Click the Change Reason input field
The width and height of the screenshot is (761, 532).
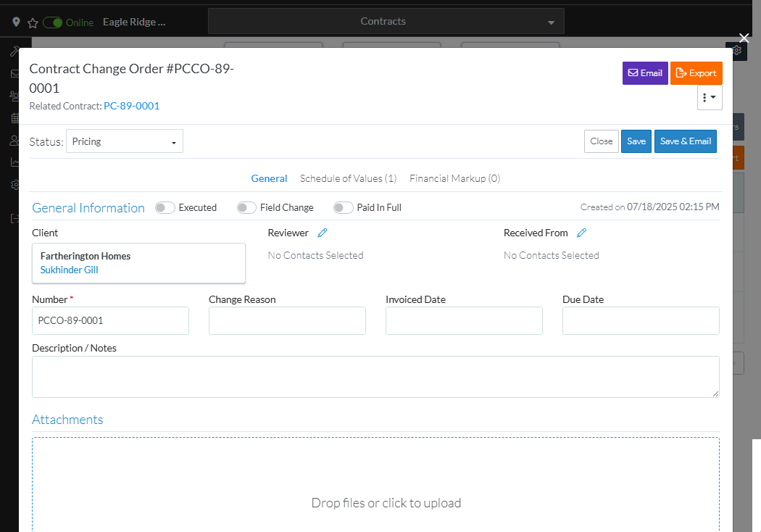[287, 320]
